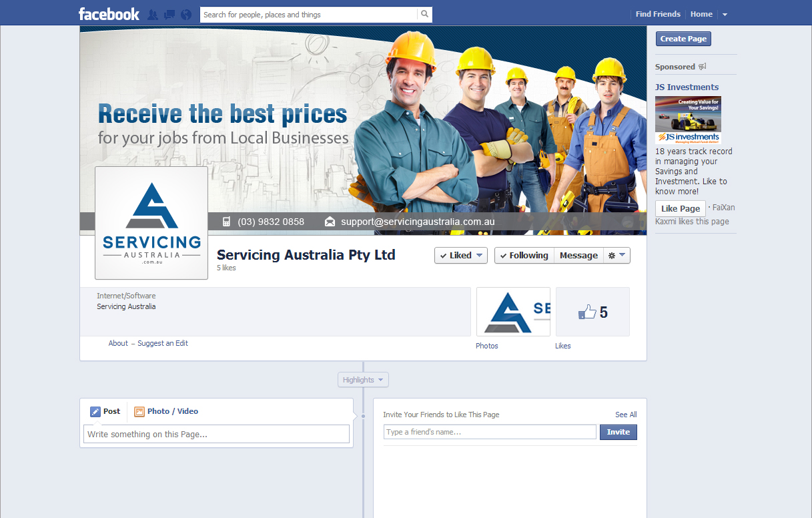The height and width of the screenshot is (518, 812).
Task: Click the Sponsored megaphone icon
Action: pyautogui.click(x=702, y=67)
